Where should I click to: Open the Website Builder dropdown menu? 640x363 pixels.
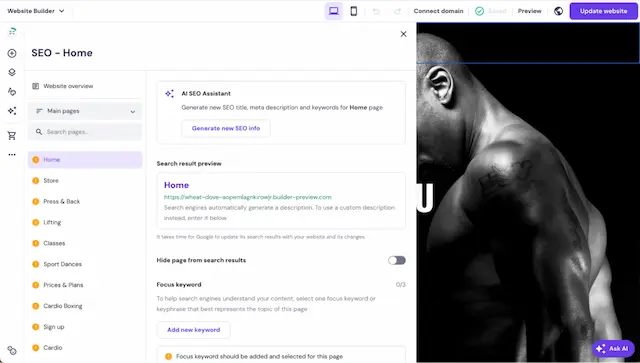click(36, 11)
